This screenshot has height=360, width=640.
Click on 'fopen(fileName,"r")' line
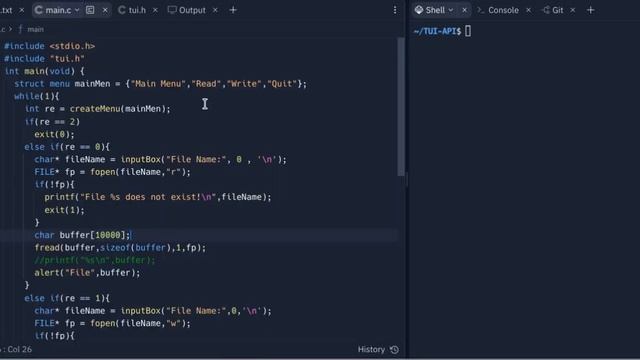113,172
